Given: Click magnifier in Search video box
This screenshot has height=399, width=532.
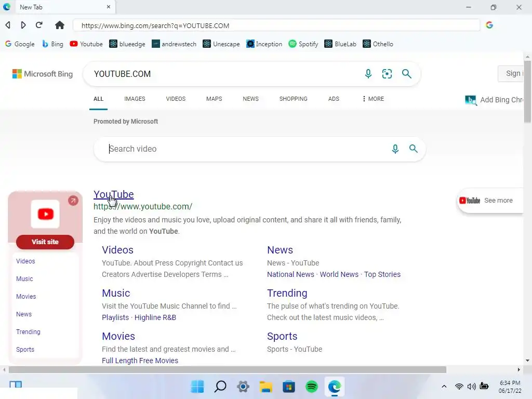Looking at the screenshot, I should [413, 149].
